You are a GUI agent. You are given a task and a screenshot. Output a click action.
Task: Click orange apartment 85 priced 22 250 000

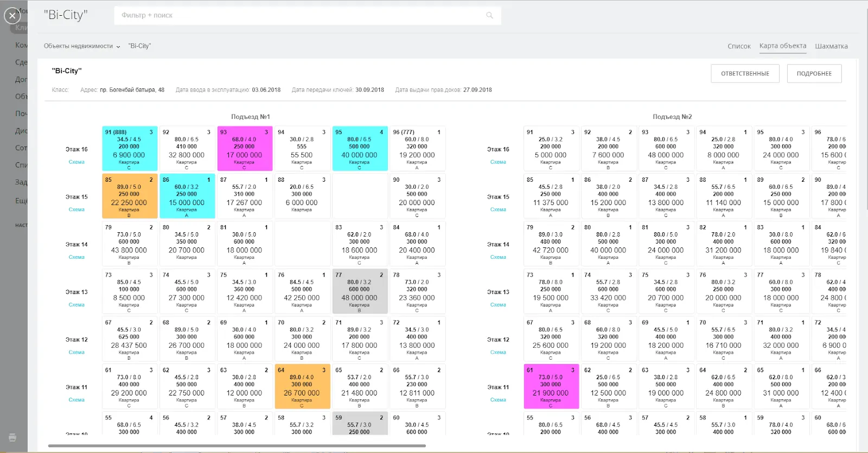click(x=129, y=196)
